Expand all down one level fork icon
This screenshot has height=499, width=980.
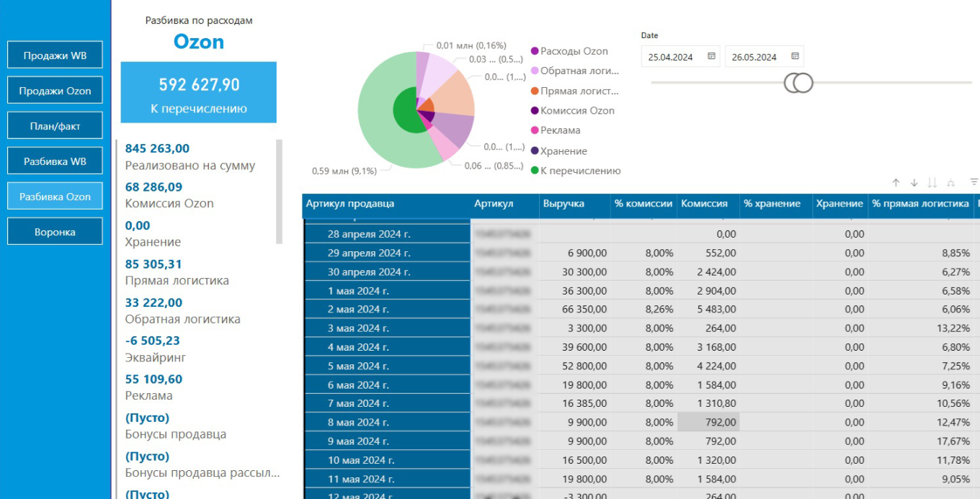950,183
